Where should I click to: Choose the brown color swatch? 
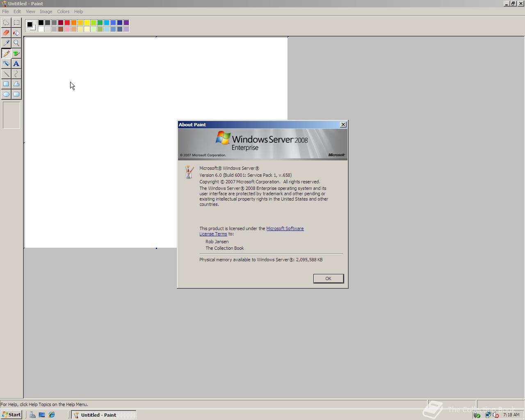click(x=61, y=29)
